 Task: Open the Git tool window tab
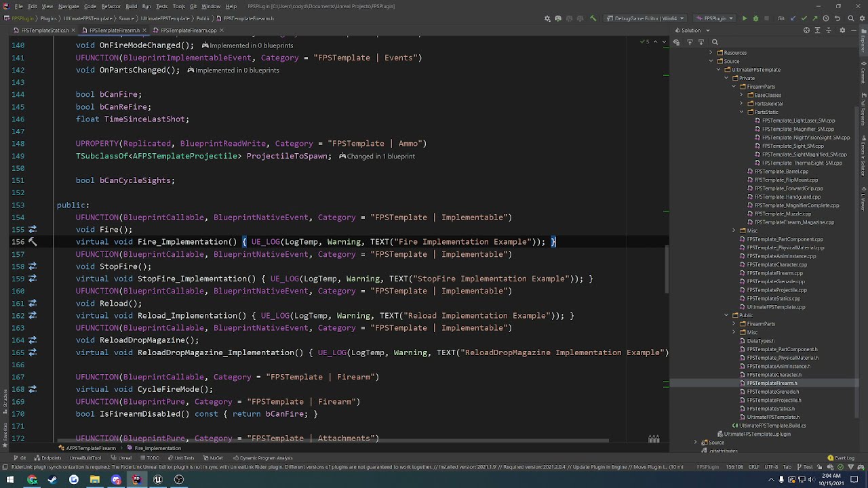click(x=20, y=457)
